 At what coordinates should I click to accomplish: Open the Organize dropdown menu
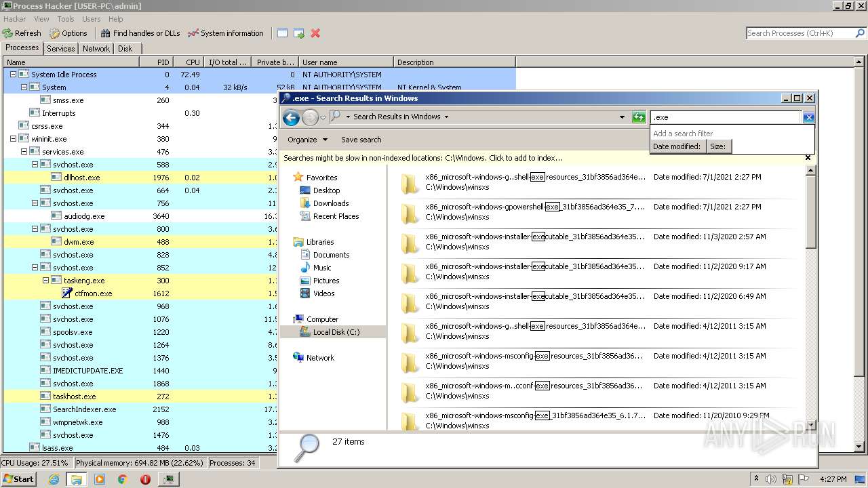click(307, 140)
